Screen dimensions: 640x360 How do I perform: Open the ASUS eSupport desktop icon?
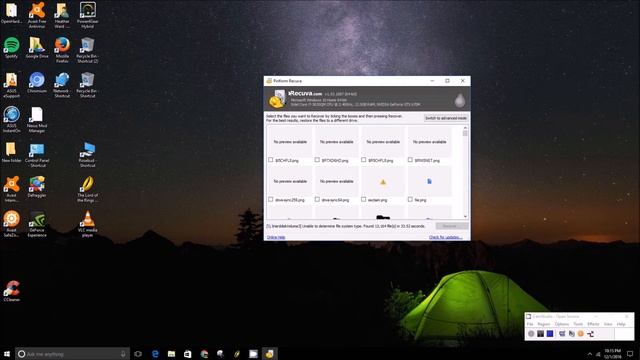(x=11, y=84)
